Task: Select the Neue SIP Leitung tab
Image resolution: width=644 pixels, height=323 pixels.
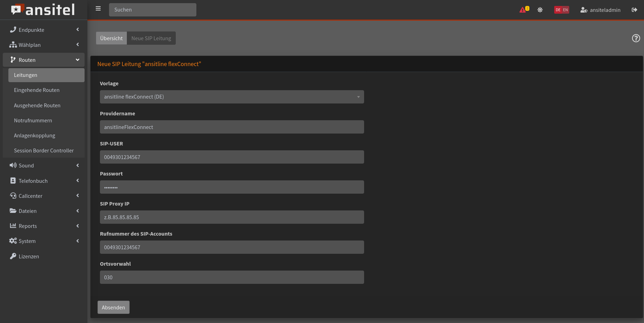Action: pyautogui.click(x=151, y=38)
